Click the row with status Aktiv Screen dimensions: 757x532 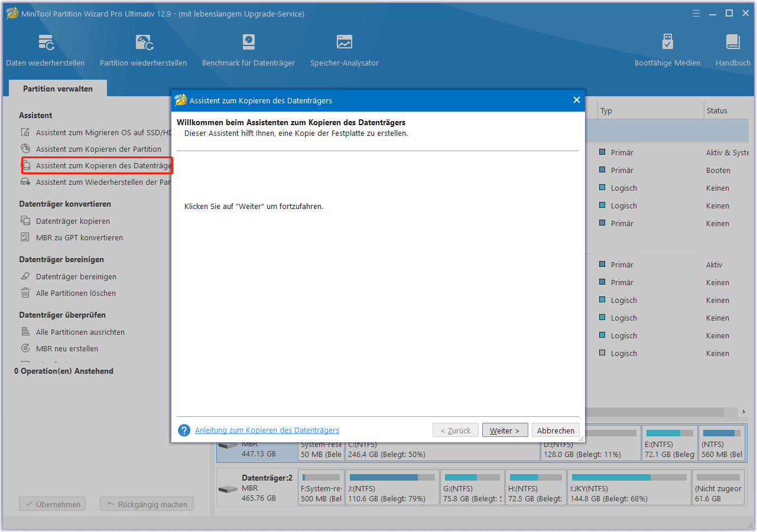point(668,265)
